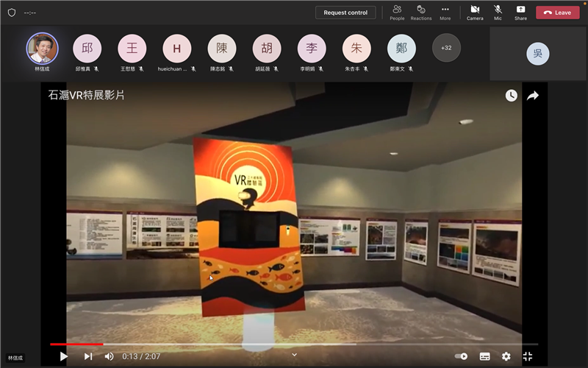Viewport: 588px width, 368px height.
Task: Click the Request control button
Action: click(x=345, y=13)
